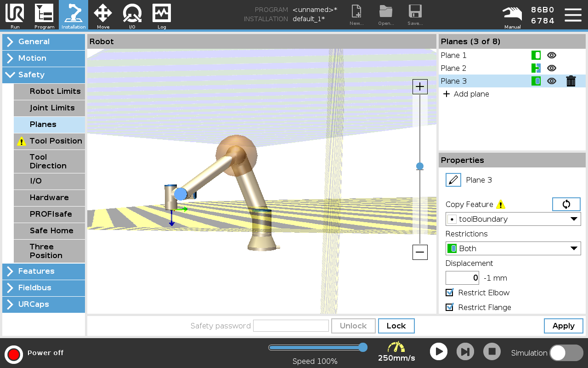Open the hamburger menu
This screenshot has height=368, width=588.
pos(573,15)
